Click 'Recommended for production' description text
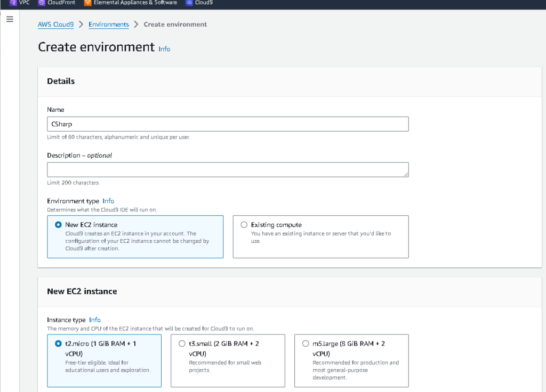This screenshot has width=546, height=392. 356,370
